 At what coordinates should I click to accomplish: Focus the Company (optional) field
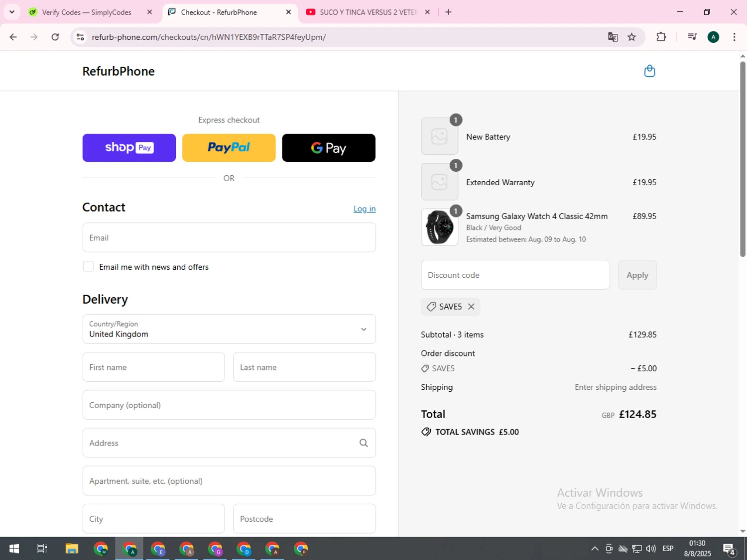[229, 405]
